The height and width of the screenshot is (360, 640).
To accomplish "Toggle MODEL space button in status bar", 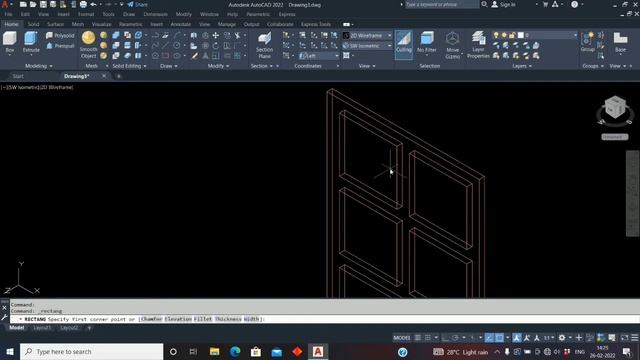I will click(402, 338).
